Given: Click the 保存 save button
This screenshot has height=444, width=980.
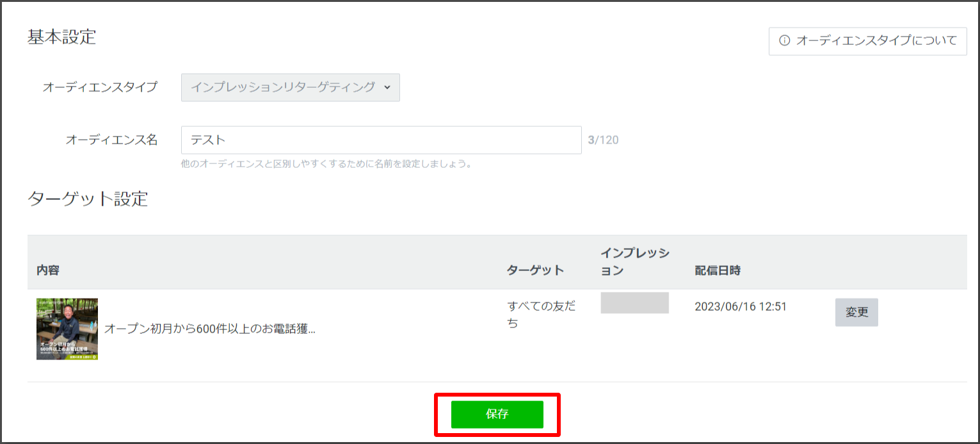Looking at the screenshot, I should (497, 415).
